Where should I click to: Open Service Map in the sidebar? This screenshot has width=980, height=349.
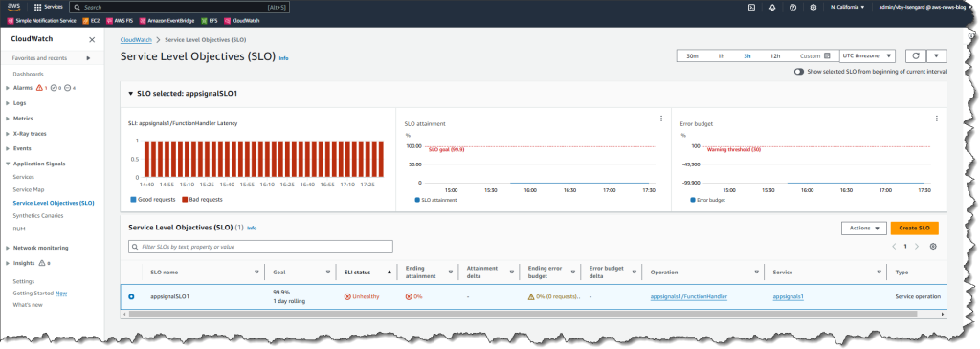click(29, 189)
